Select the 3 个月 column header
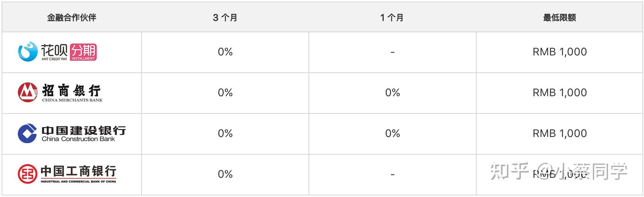 click(x=225, y=17)
